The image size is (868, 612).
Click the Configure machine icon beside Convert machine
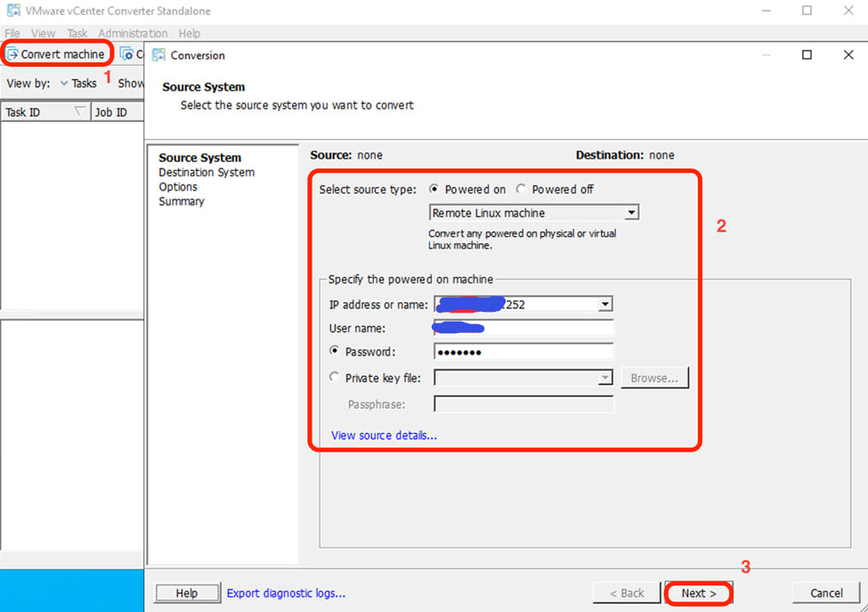127,54
